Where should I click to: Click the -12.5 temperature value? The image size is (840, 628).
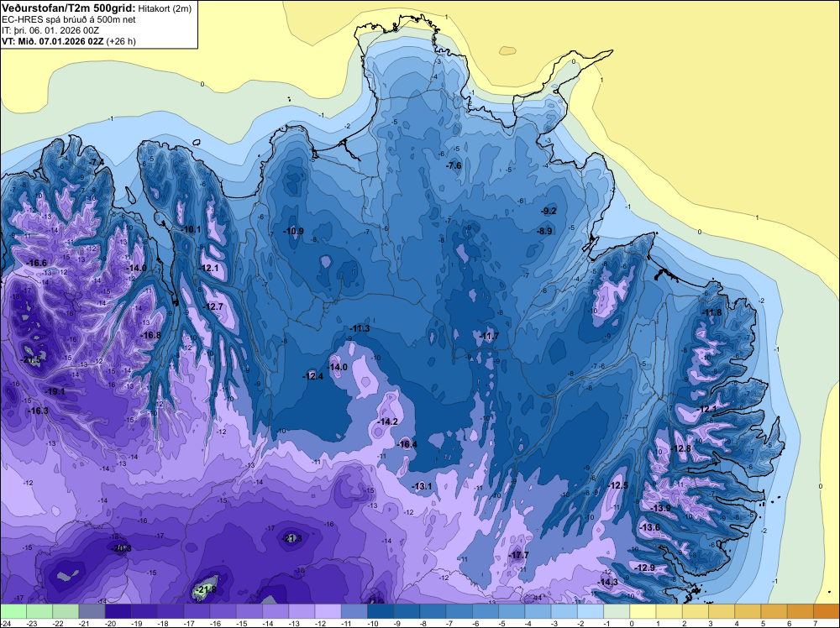(x=617, y=485)
